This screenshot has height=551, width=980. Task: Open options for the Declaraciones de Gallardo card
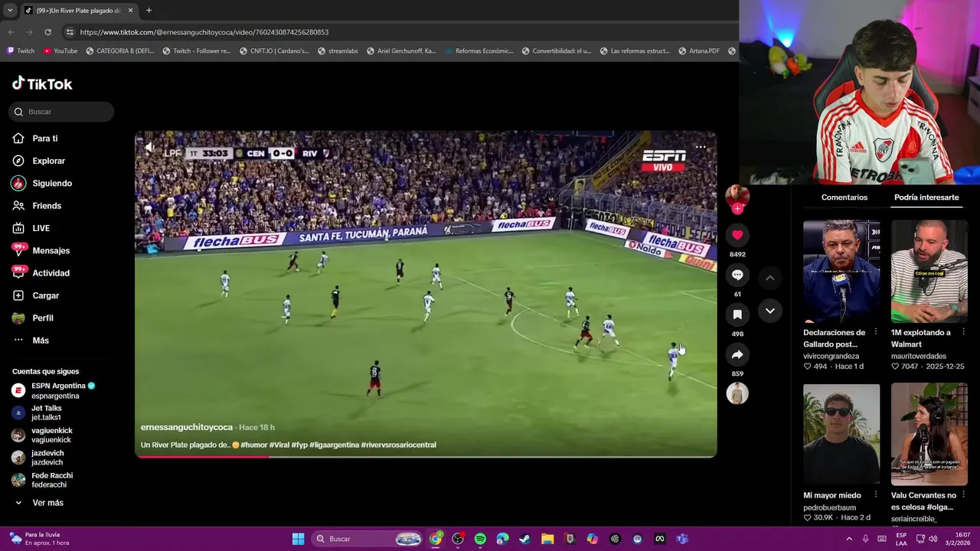tap(875, 333)
